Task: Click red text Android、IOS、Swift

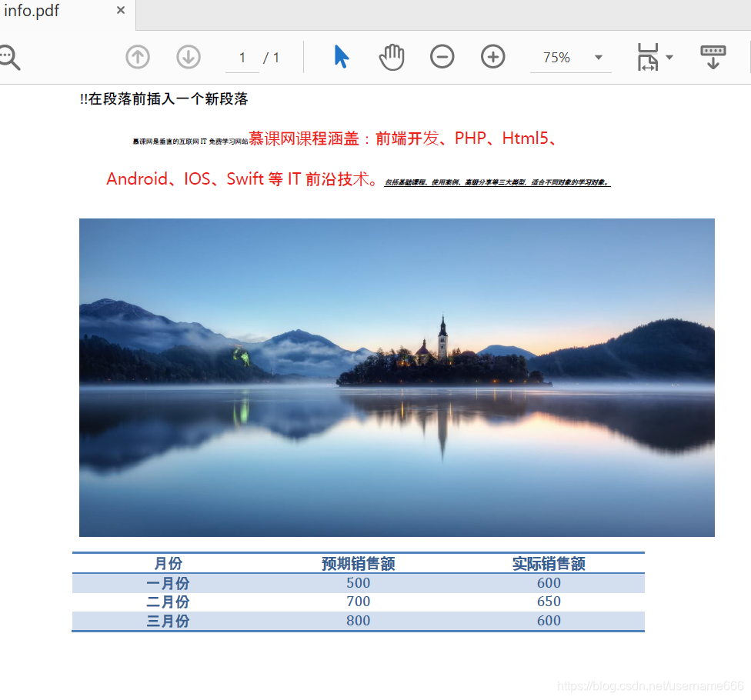Action: 185,179
